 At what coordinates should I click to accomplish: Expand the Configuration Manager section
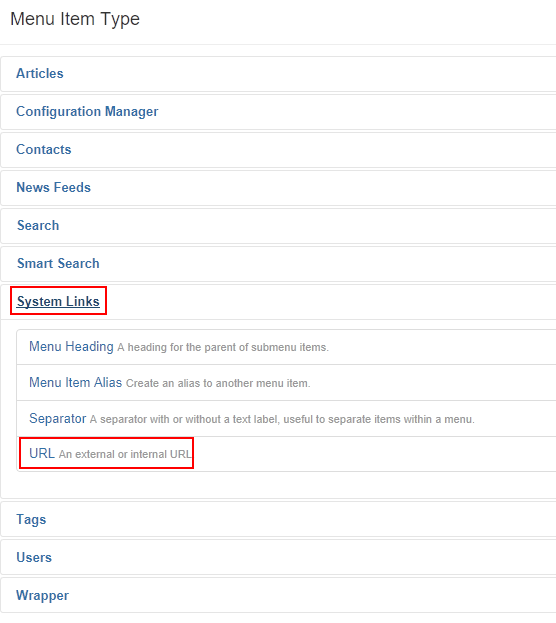[87, 112]
